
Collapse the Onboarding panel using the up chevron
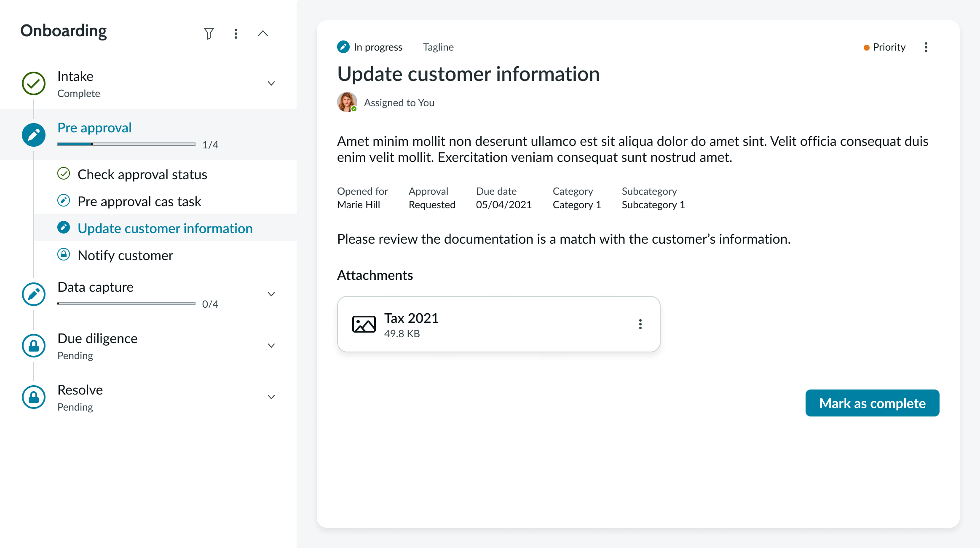263,33
